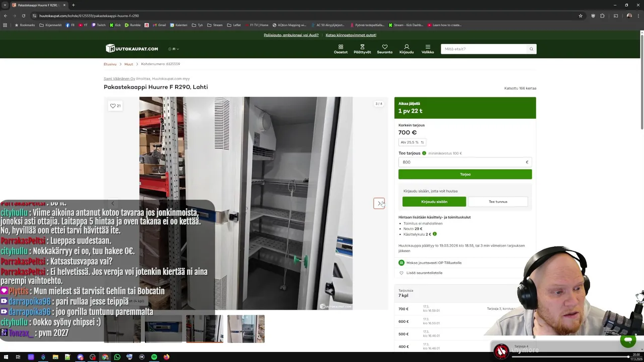This screenshot has width=644, height=362.
Task: Open the Osastot categories icon
Action: pos(341,49)
